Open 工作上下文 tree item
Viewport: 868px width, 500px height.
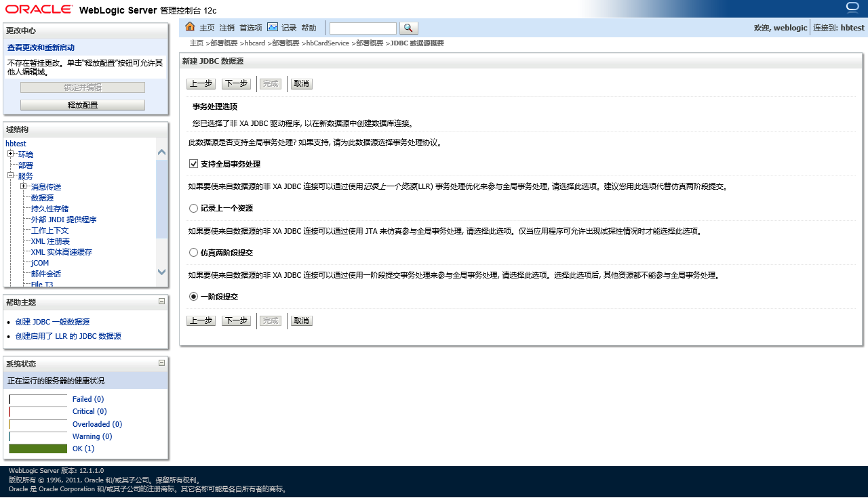pyautogui.click(x=50, y=230)
